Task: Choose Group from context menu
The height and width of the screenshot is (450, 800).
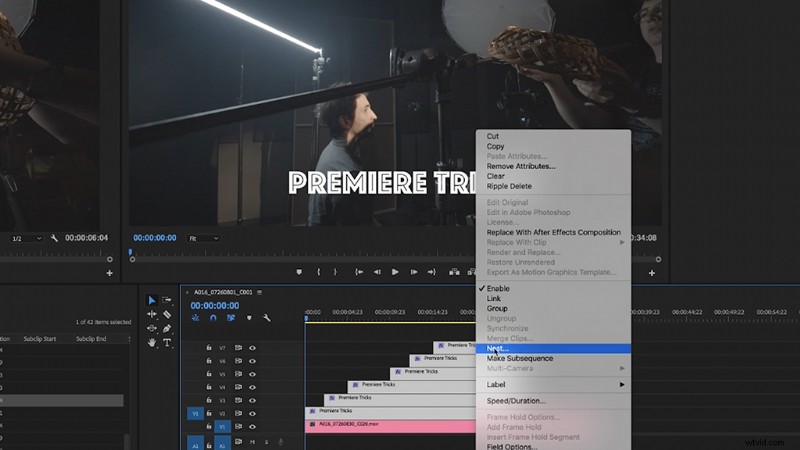Action: (x=554, y=308)
